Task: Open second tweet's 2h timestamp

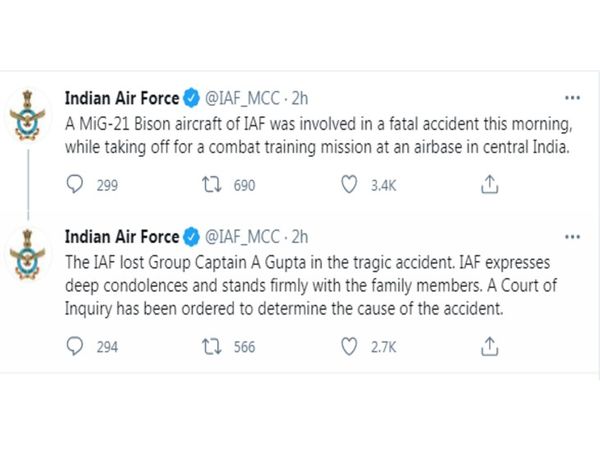Action: coord(300,237)
